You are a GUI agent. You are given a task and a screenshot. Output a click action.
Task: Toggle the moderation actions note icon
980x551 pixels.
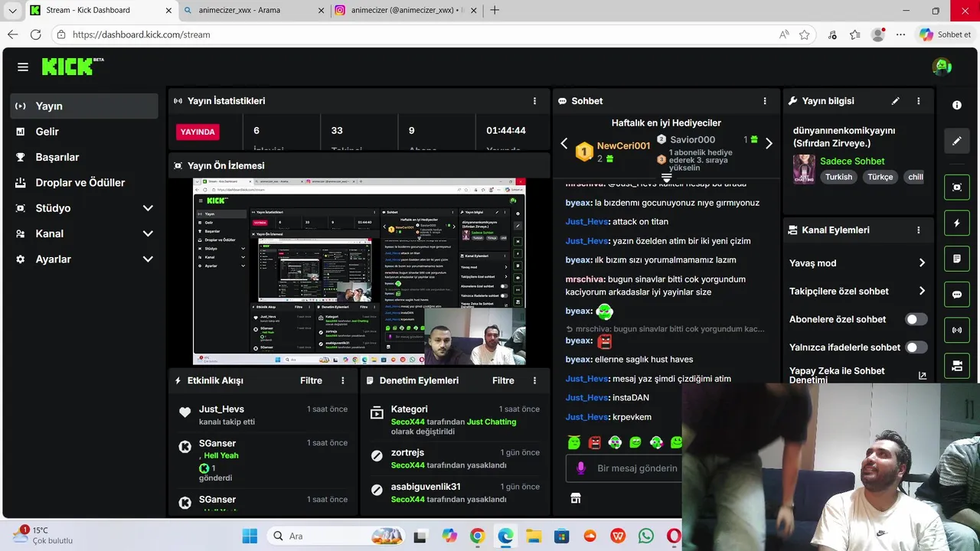coord(956,259)
